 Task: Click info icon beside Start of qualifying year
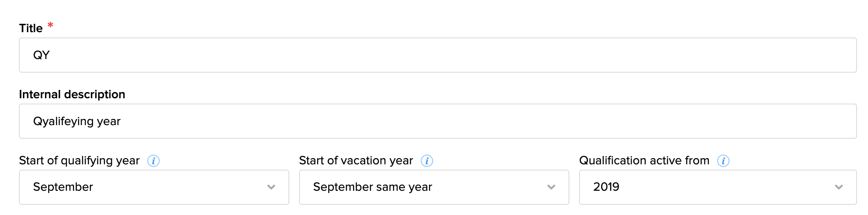coord(153,161)
